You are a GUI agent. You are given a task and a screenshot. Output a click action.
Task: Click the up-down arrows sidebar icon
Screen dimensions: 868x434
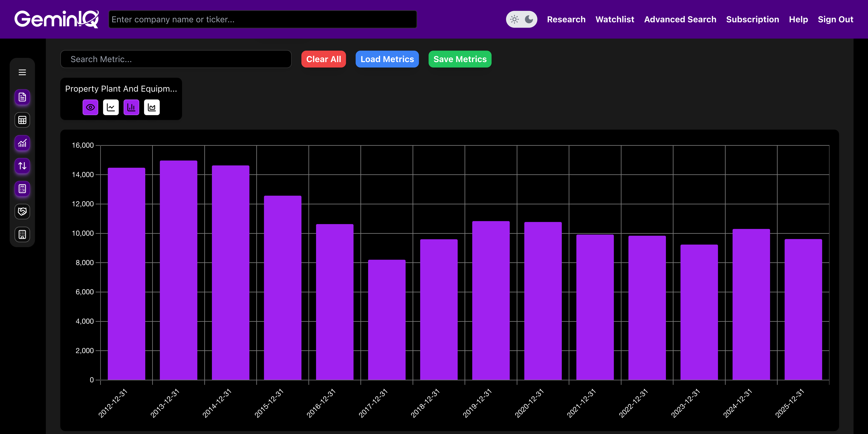[x=22, y=166]
